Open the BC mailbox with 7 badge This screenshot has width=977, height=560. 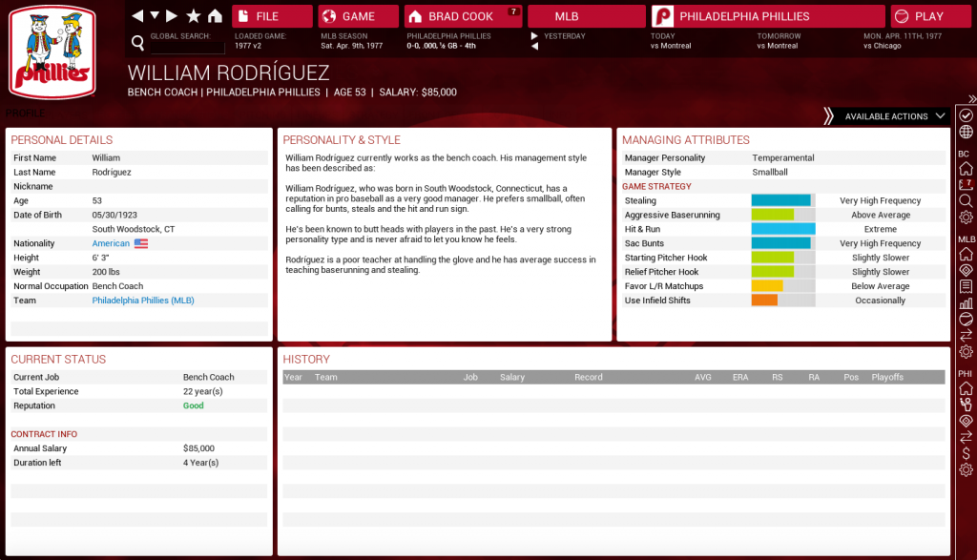tap(966, 184)
